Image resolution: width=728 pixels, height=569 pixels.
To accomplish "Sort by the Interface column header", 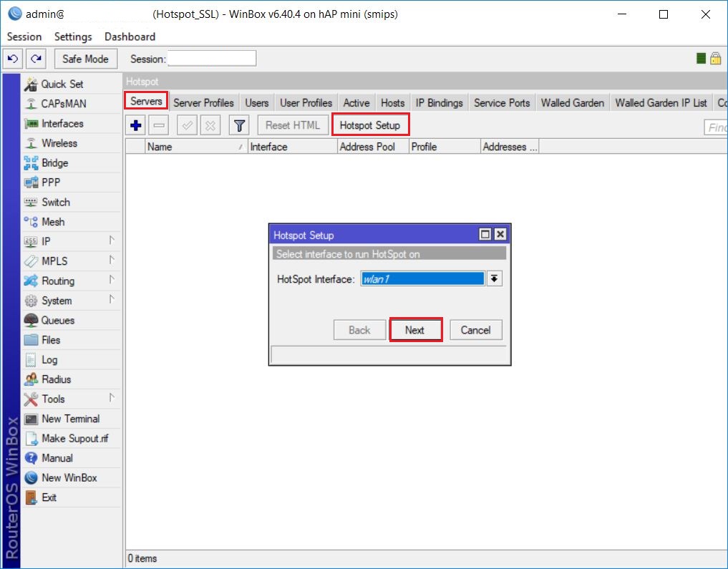I will [293, 147].
